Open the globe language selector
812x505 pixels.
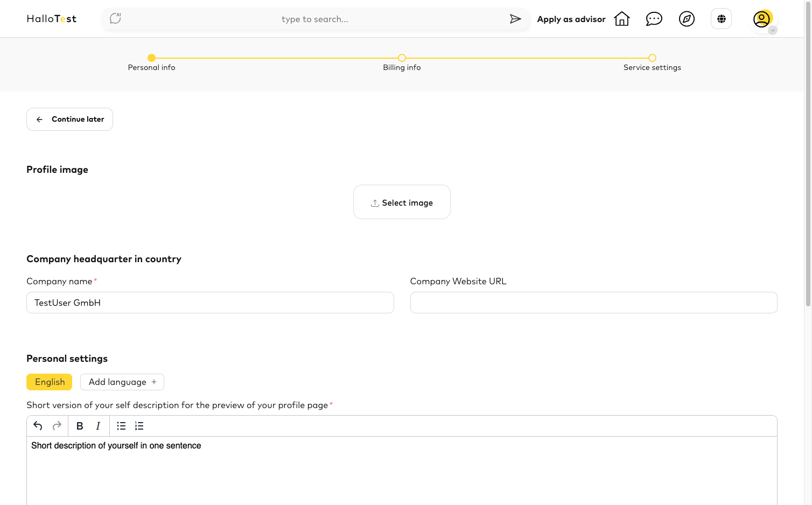tap(722, 19)
